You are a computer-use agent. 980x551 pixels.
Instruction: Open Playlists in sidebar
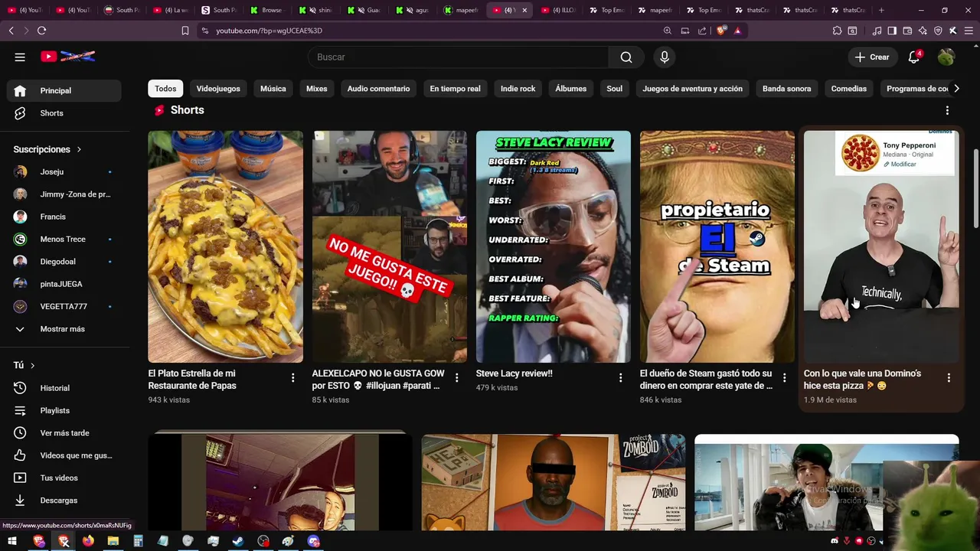point(64,410)
